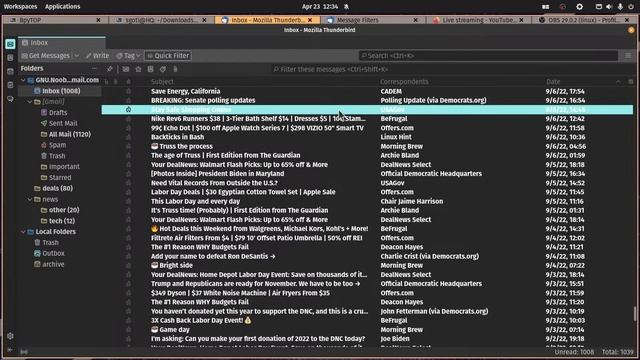Collapse the [Gmail] folder group
This screenshot has width=640, height=360.
point(30,102)
